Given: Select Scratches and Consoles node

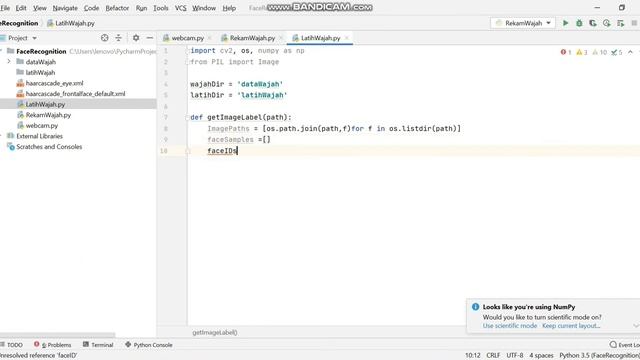Looking at the screenshot, I should [49, 147].
